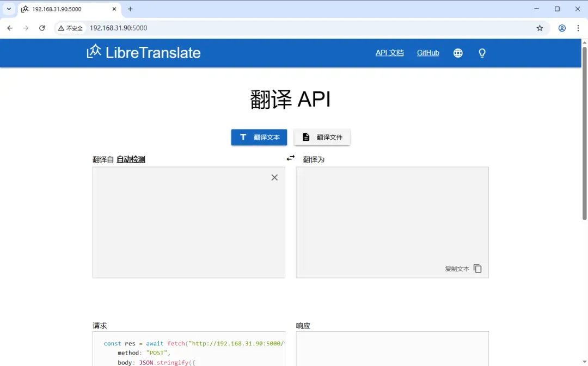Bookmark this page with the star icon
588x366 pixels.
[x=540, y=28]
